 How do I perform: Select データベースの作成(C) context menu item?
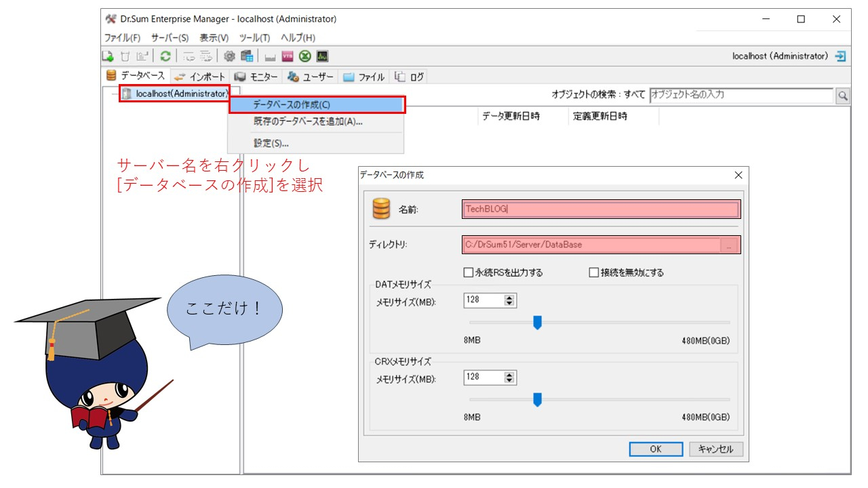[317, 104]
